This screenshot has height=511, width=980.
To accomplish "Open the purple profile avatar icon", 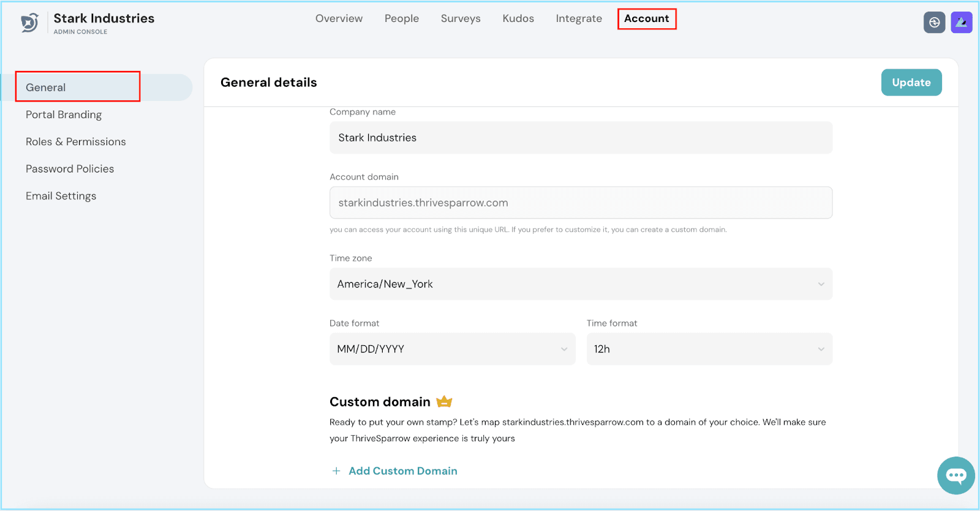I will [x=961, y=23].
